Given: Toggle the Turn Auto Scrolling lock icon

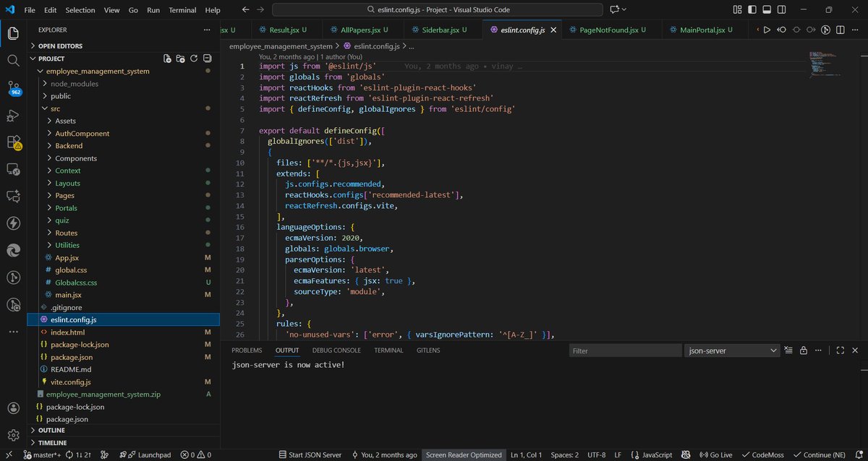Looking at the screenshot, I should click(x=803, y=350).
